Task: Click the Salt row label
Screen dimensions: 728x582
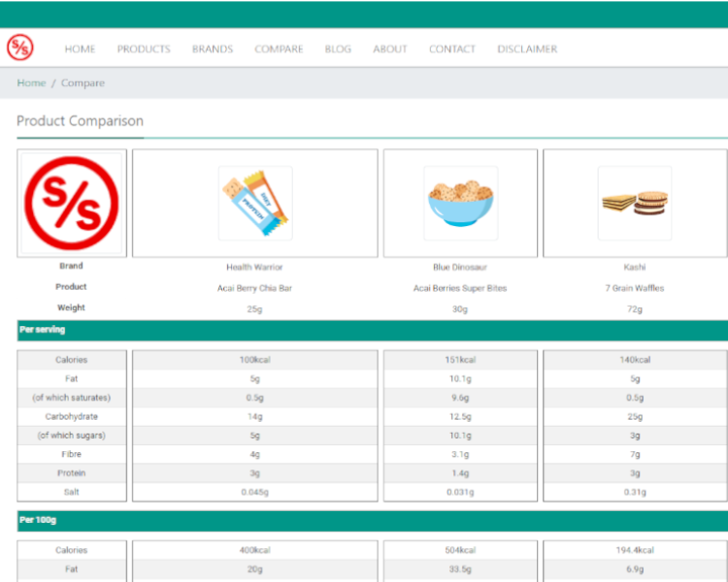Action: tap(72, 492)
